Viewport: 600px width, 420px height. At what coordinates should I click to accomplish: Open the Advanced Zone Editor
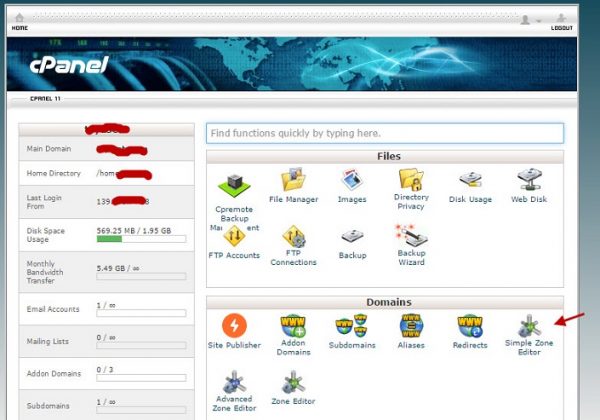[234, 382]
